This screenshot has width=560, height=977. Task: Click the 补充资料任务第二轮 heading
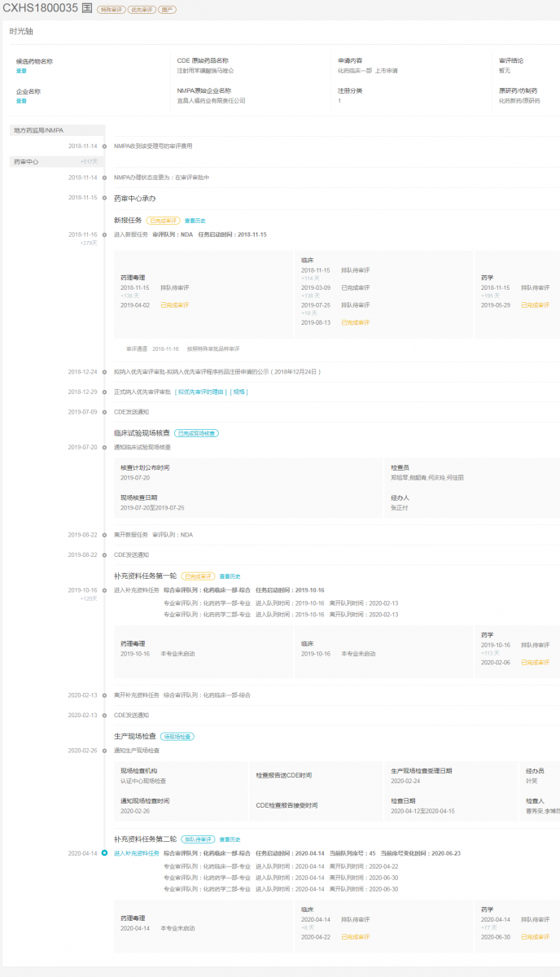click(145, 839)
